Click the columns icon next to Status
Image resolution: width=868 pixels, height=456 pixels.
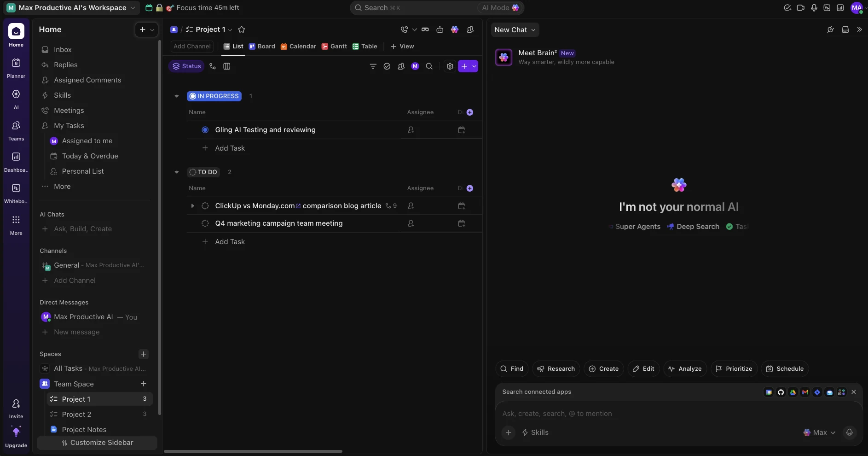[x=227, y=66]
